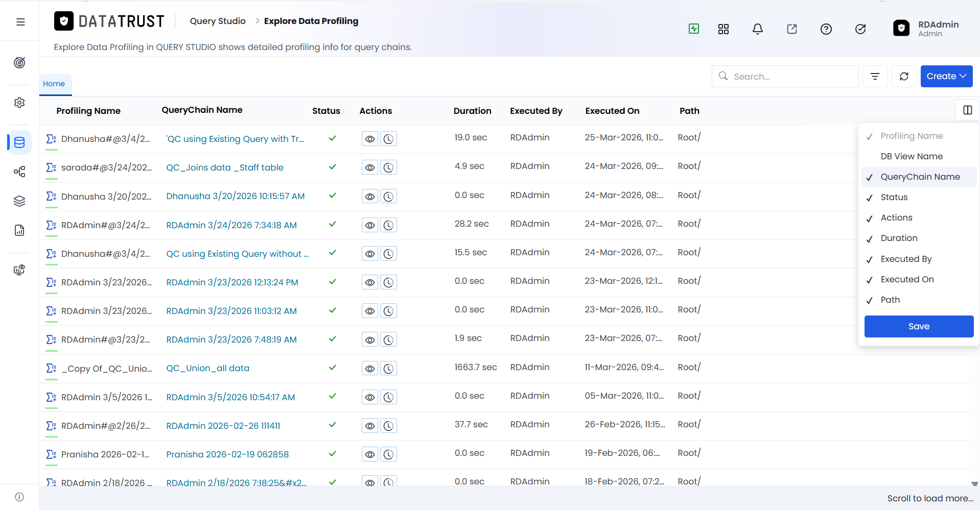Go to Query Studio breadcrumb
The height and width of the screenshot is (510, 980).
tap(218, 21)
